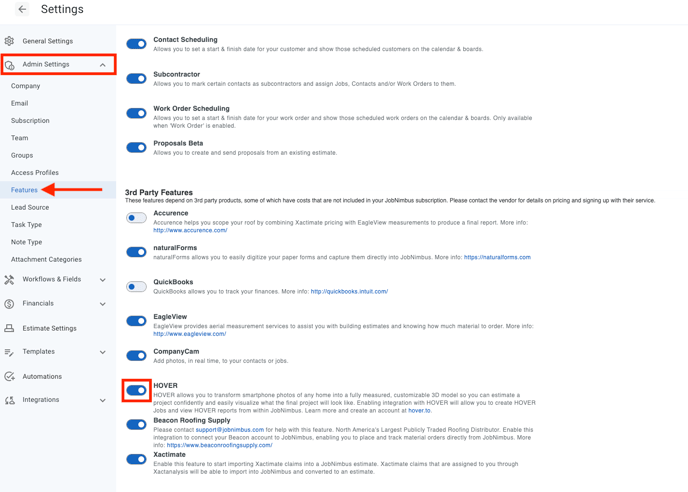Click the Templates edit-list icon
This screenshot has width=688, height=492.
click(9, 352)
